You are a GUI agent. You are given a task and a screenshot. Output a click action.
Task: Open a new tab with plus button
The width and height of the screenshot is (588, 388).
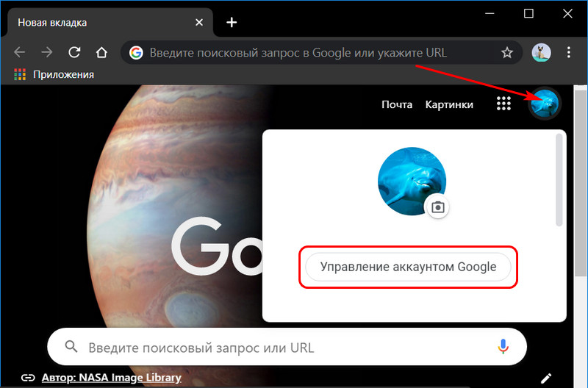point(232,23)
